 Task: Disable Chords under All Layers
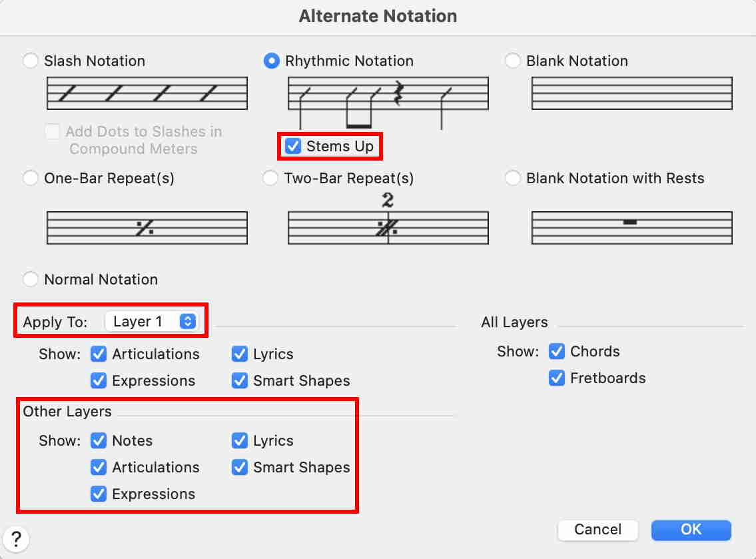(x=556, y=352)
